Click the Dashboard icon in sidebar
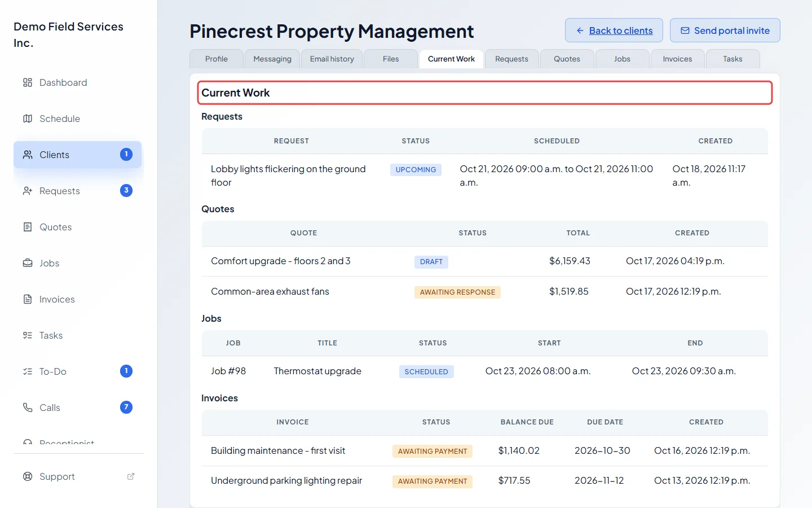This screenshot has width=812, height=508. pos(28,82)
